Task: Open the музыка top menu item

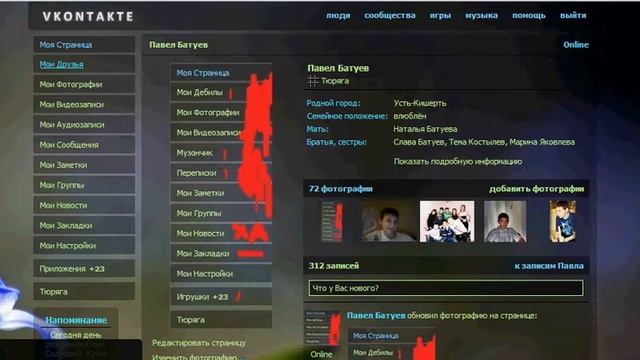Action: 481,16
